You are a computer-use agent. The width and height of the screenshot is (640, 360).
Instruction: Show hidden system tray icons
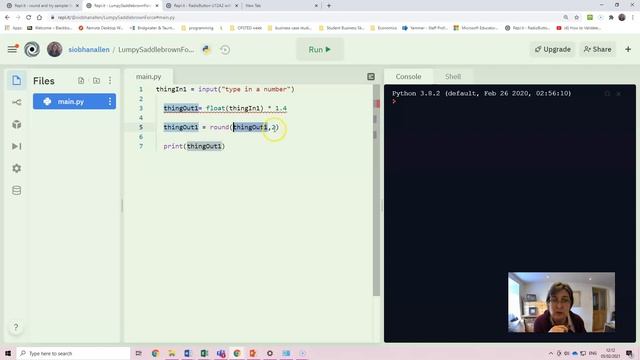click(551, 353)
